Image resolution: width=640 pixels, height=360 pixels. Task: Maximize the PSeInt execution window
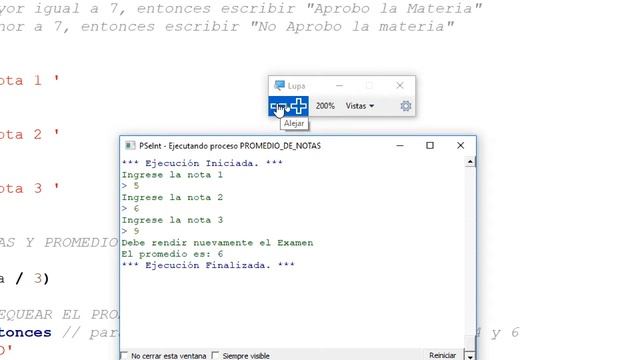(430, 146)
